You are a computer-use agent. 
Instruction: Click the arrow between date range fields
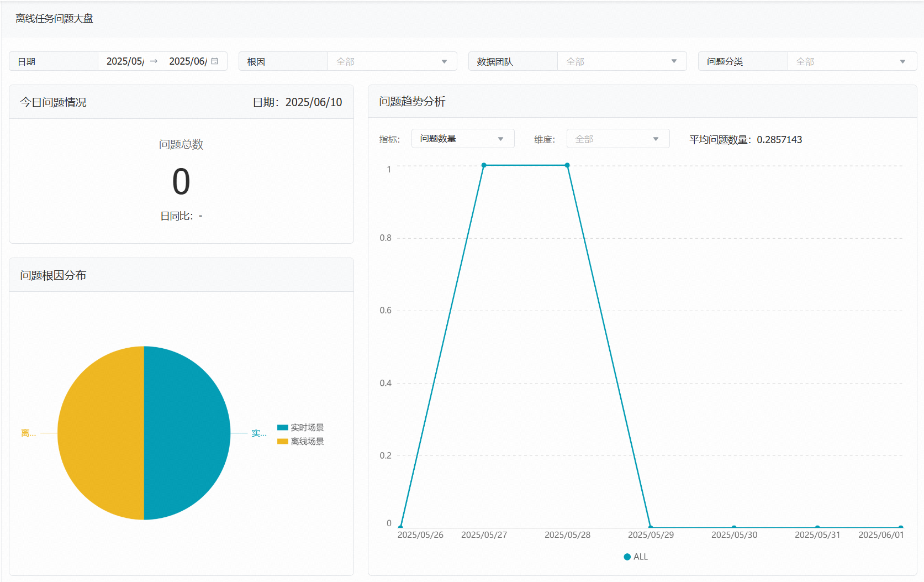click(154, 61)
